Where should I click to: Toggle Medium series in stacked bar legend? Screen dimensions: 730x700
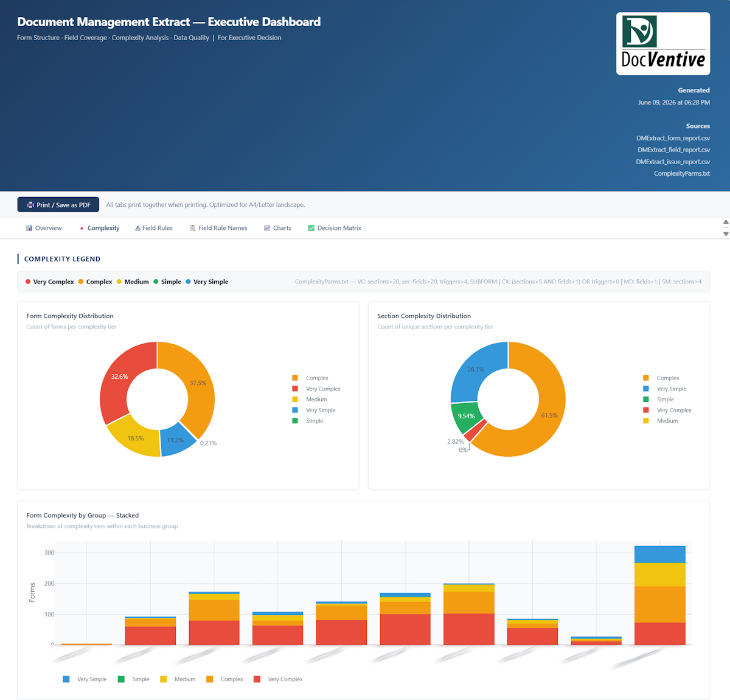[178, 679]
